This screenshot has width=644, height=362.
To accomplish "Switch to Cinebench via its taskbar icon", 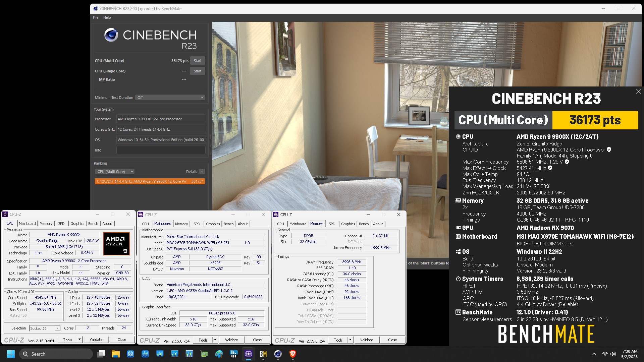I will pyautogui.click(x=278, y=354).
